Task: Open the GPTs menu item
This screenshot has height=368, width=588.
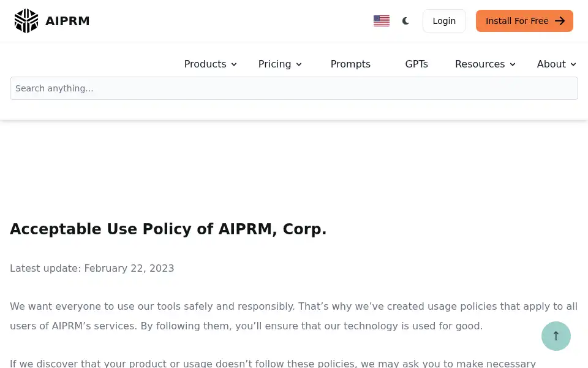Action: (417, 64)
